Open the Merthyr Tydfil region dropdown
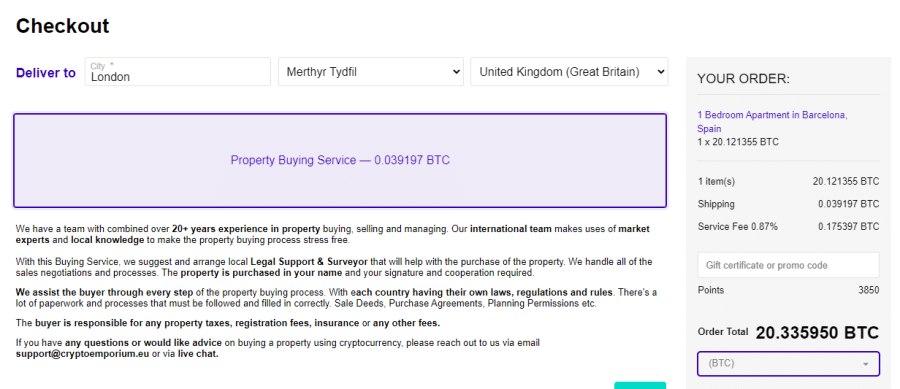Screen dimensions: 900x389 tap(371, 72)
